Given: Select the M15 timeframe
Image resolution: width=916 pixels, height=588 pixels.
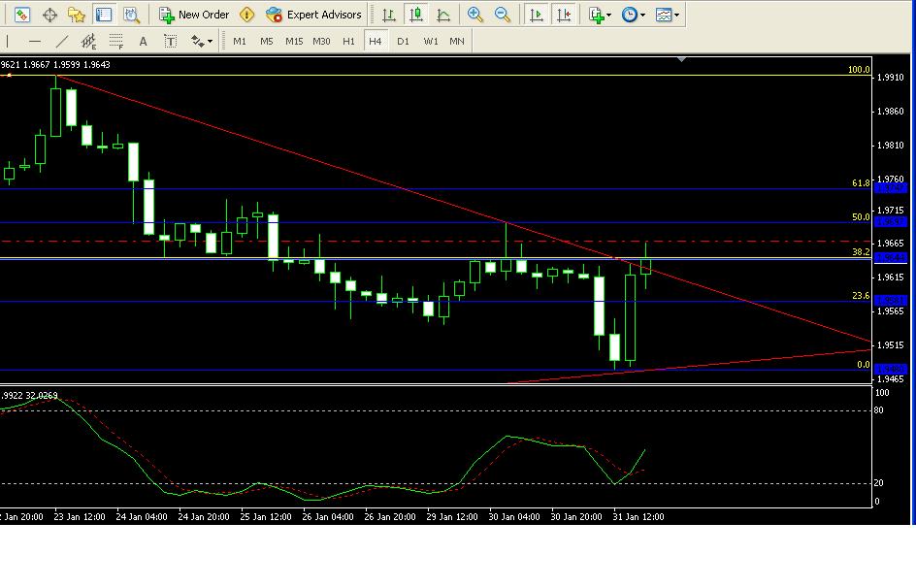Looking at the screenshot, I should pos(294,42).
